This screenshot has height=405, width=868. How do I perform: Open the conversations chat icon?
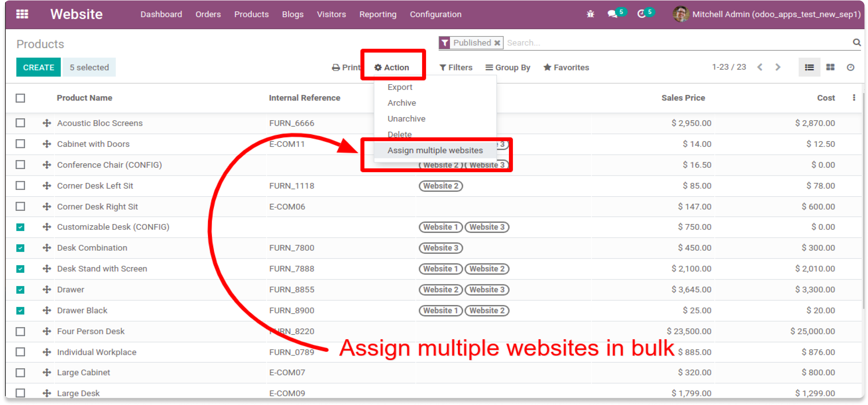(x=612, y=14)
